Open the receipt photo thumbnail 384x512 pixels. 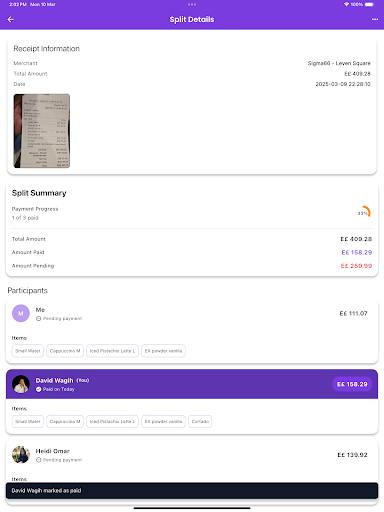pos(42,131)
